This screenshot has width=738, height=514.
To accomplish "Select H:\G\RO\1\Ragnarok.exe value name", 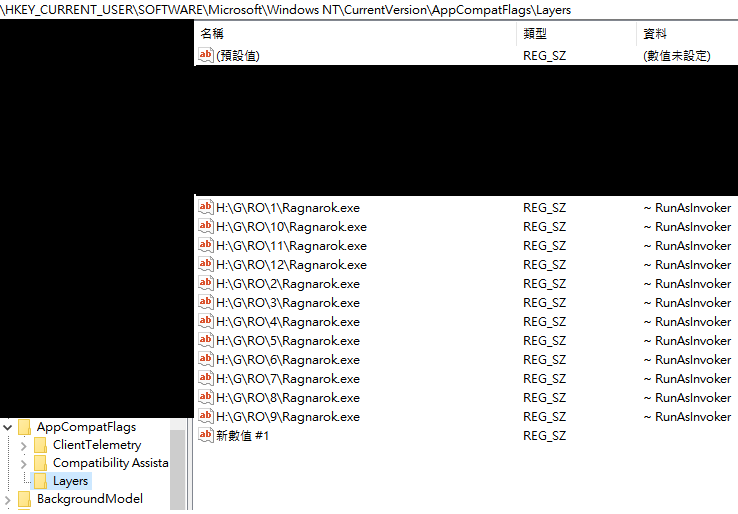I will [x=288, y=208].
